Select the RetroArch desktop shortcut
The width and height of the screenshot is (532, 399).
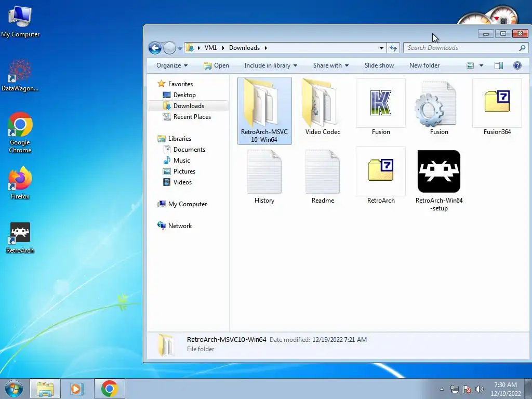20,238
